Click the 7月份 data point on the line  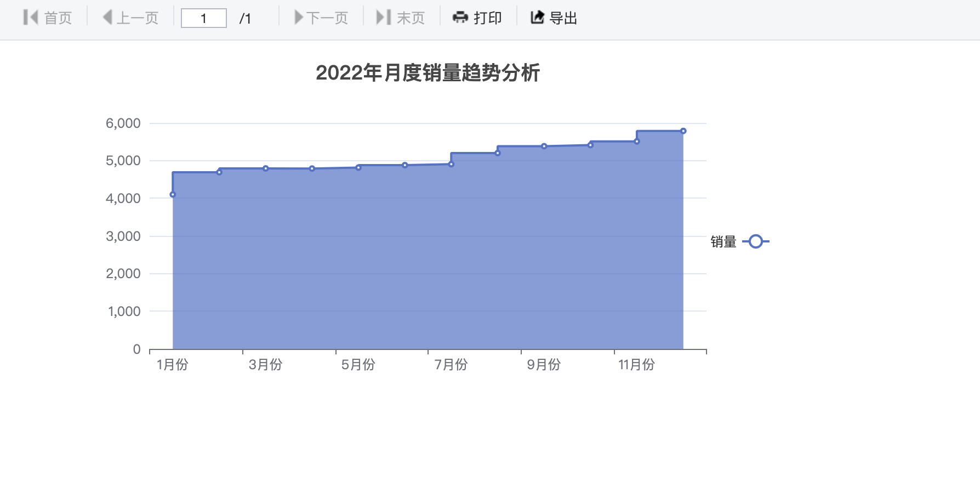point(451,164)
